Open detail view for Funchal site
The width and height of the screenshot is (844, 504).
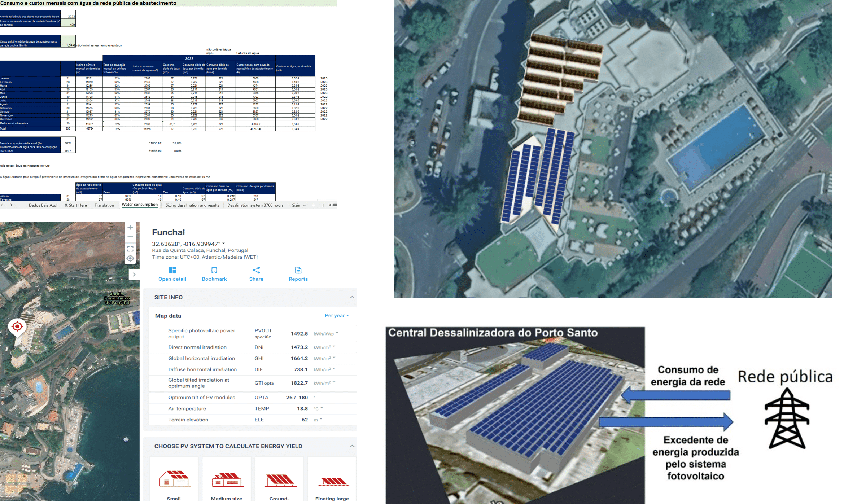pos(172,274)
